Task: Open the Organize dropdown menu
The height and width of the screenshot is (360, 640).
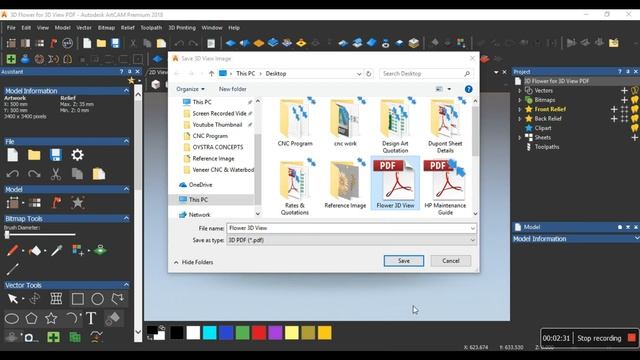Action: (x=190, y=89)
